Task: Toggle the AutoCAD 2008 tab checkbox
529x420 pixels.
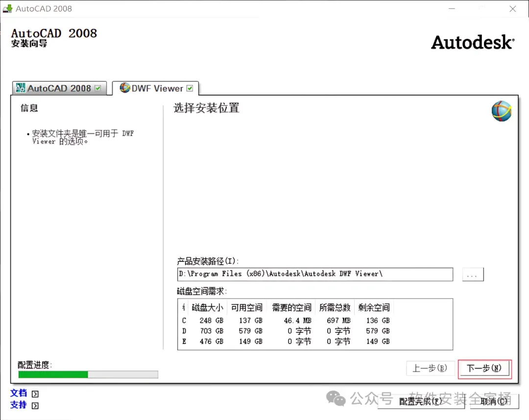Action: pos(98,88)
